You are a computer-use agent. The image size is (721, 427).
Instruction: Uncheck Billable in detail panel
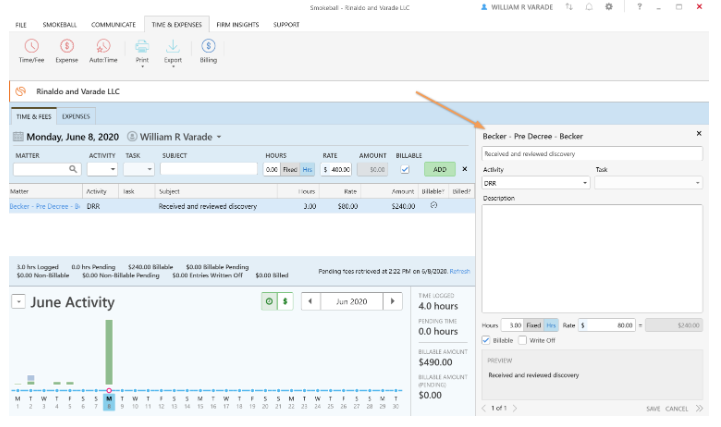(486, 340)
